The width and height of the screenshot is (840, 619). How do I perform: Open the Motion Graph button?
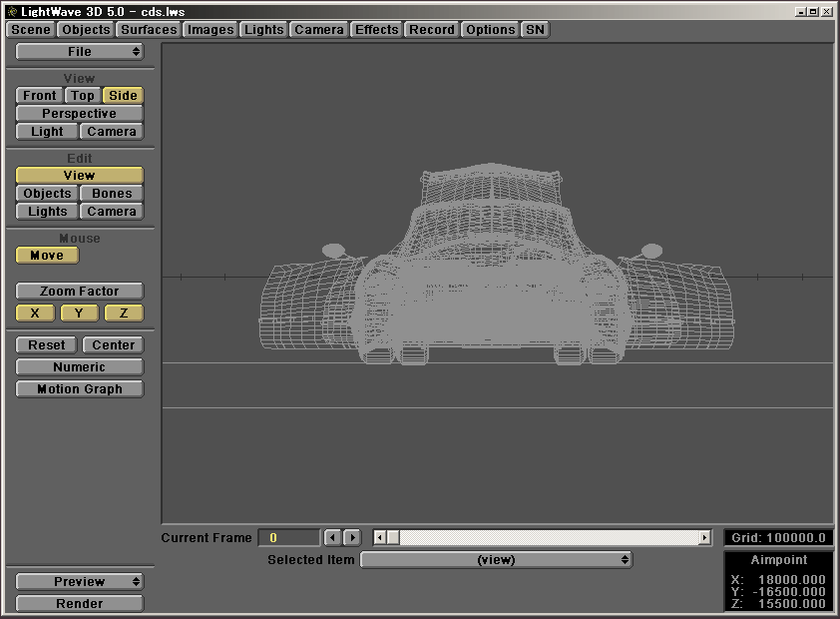point(80,389)
